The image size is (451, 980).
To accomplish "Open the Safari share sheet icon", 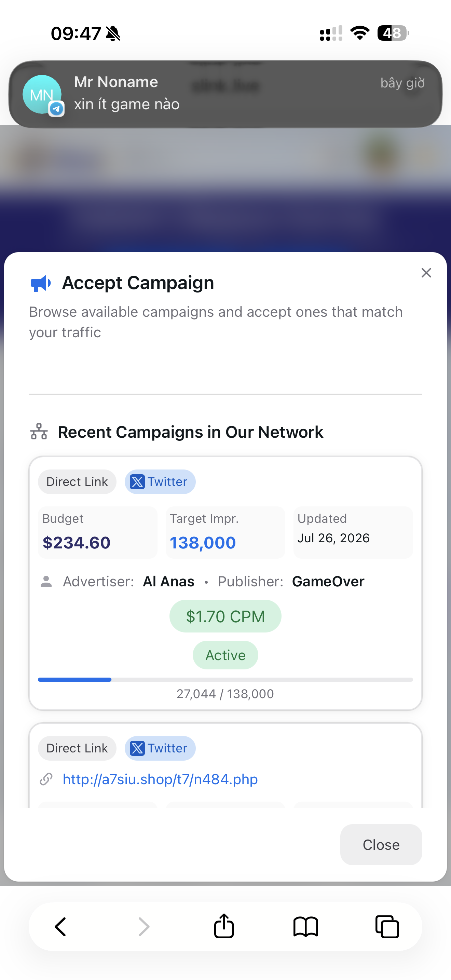I will tap(224, 926).
